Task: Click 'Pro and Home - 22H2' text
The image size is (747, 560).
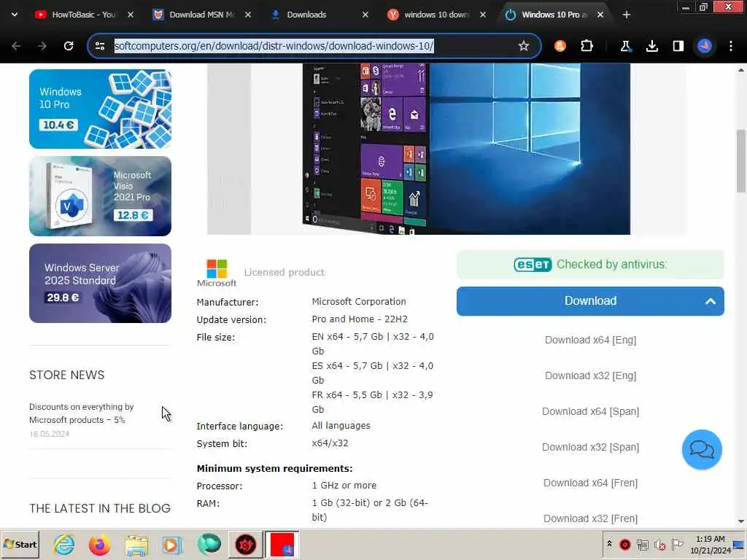Action: (x=360, y=319)
